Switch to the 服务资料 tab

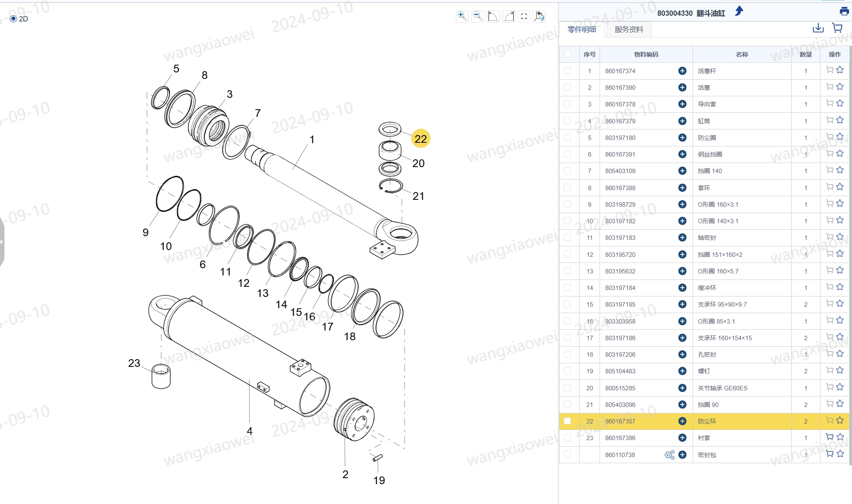(629, 30)
